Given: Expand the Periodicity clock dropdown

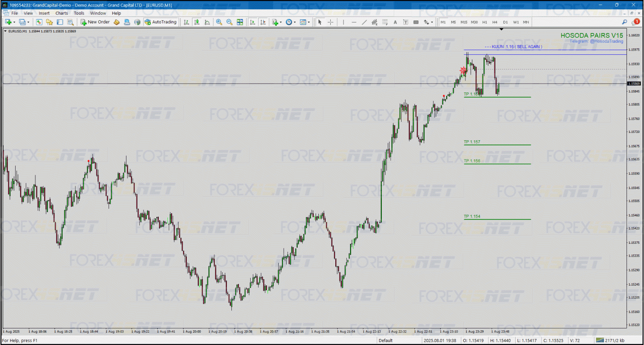Looking at the screenshot, I should tap(294, 22).
